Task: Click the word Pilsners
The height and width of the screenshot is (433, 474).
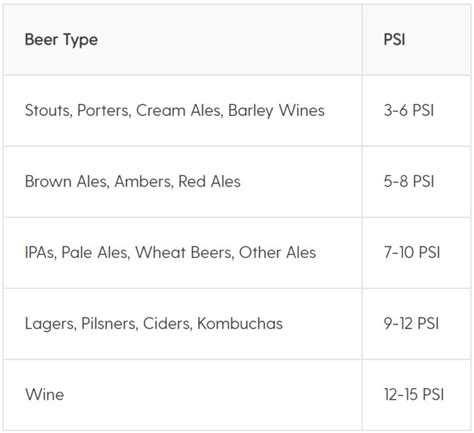Action: tap(109, 324)
